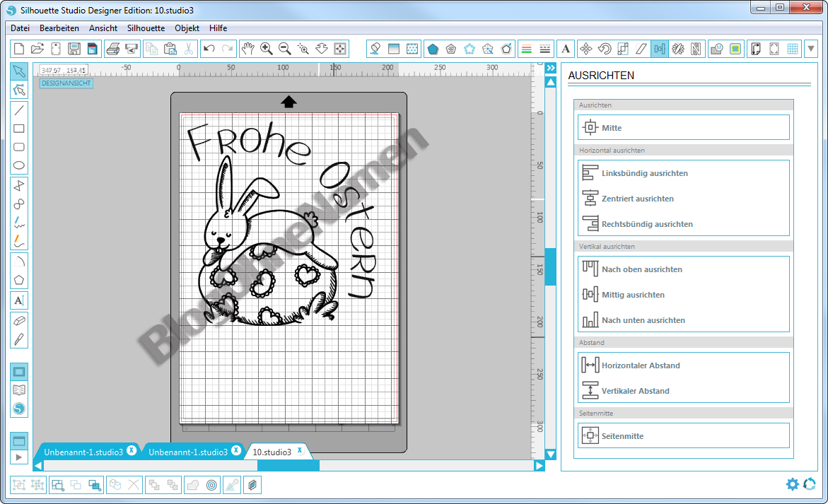Choose the Knife tool in left toolbar
828x504 pixels.
tap(19, 339)
